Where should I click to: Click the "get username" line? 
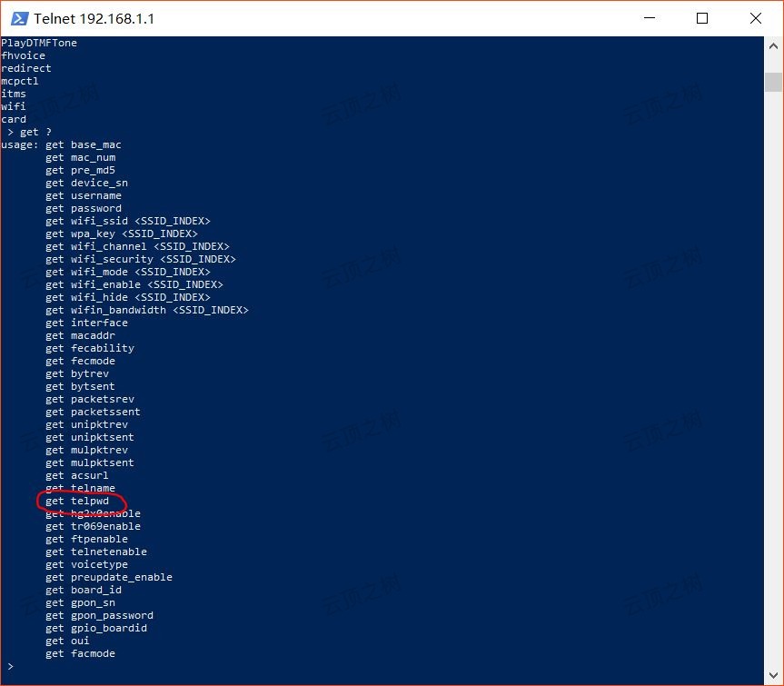pos(83,195)
